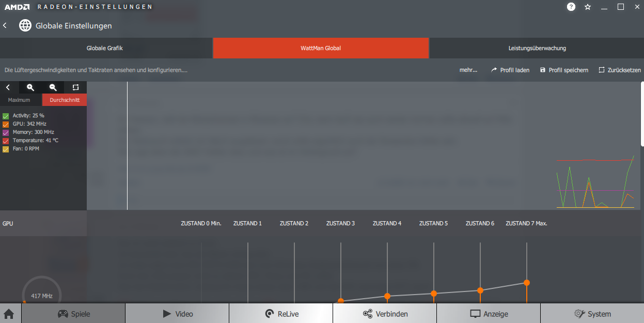Click the ZUSTAND 1 label
644x323 pixels.
247,223
